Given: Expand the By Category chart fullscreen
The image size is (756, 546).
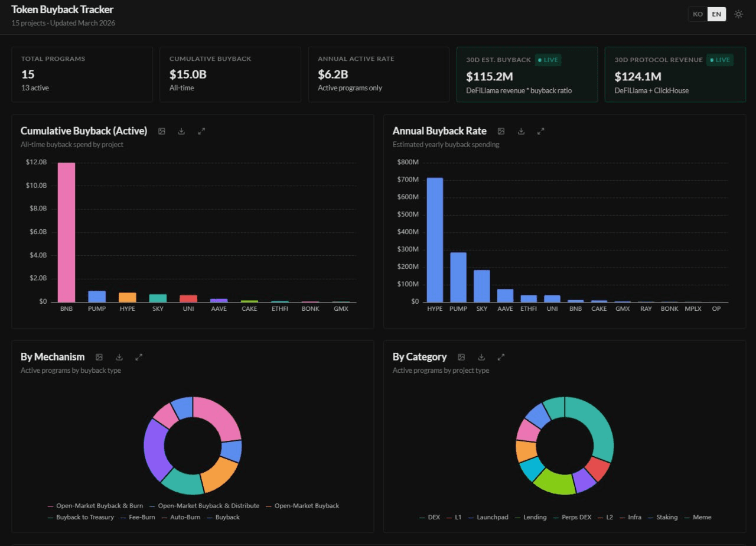Looking at the screenshot, I should (x=501, y=357).
